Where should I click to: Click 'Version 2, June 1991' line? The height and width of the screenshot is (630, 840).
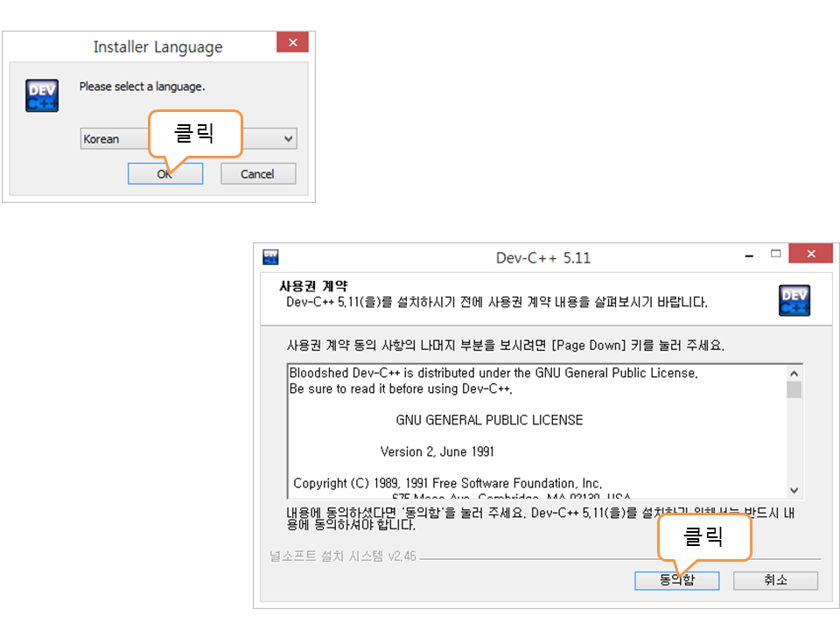tap(437, 451)
